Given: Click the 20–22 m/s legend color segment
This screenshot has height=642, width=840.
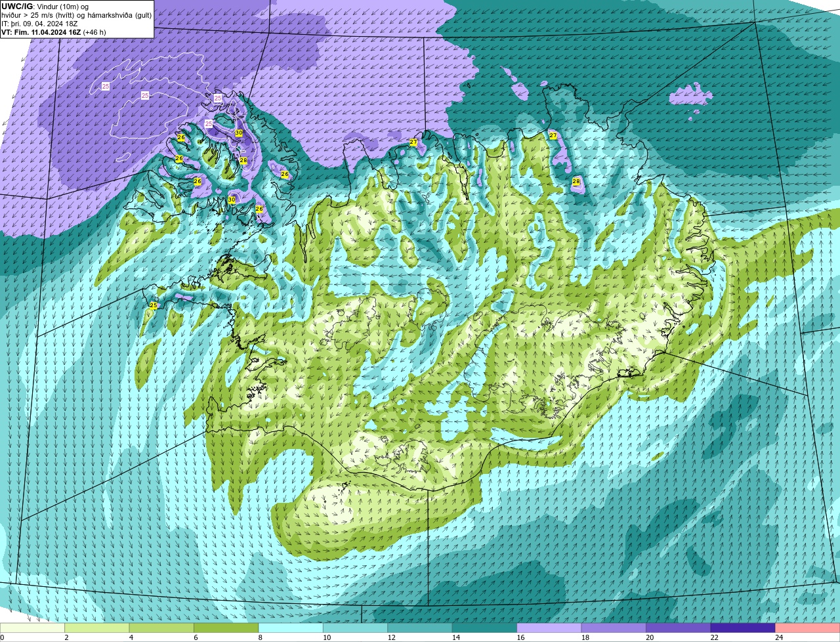Looking at the screenshot, I should point(679,628).
